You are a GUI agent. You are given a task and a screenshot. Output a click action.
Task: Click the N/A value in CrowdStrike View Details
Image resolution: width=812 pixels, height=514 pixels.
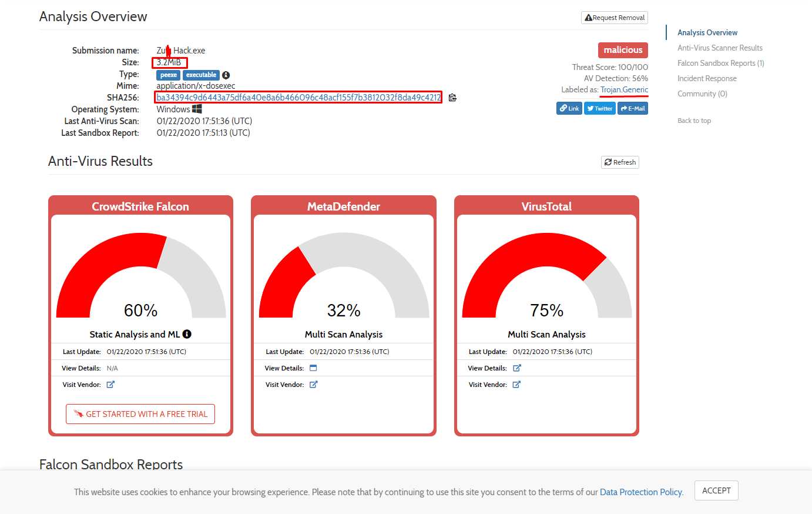pos(112,368)
